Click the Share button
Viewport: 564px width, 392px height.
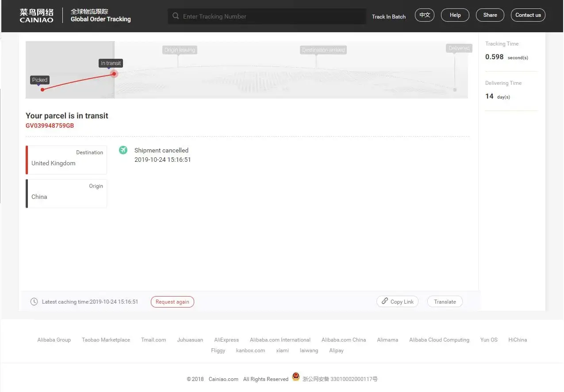tap(490, 15)
